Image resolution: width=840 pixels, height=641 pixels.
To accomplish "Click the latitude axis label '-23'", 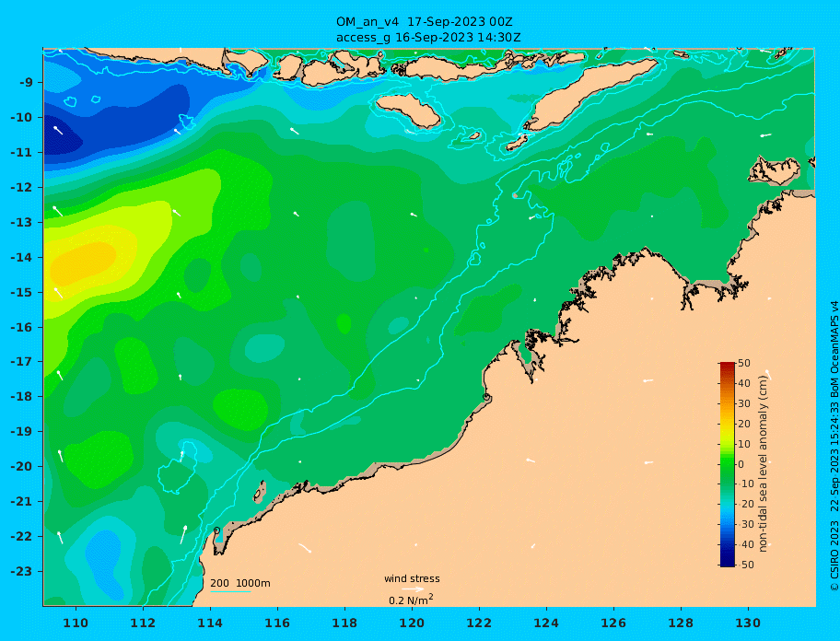I will point(22,571).
